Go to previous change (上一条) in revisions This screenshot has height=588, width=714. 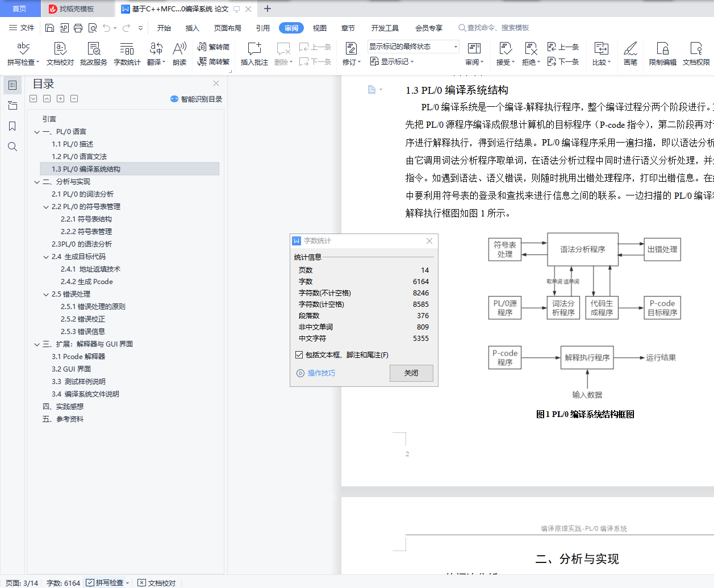(563, 47)
